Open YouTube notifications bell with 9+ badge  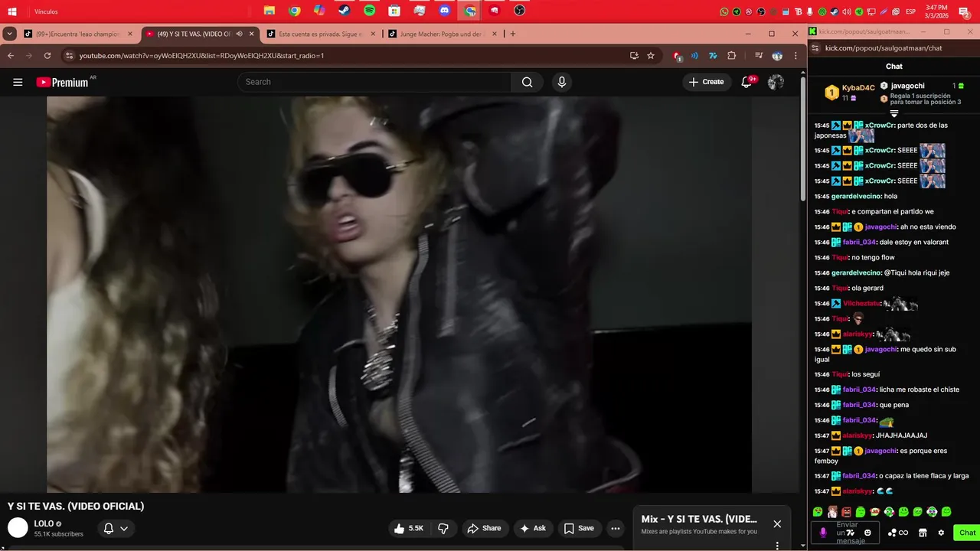click(x=747, y=82)
